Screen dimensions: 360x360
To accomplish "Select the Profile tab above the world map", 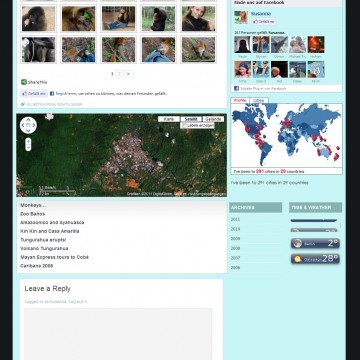I will [x=240, y=100].
